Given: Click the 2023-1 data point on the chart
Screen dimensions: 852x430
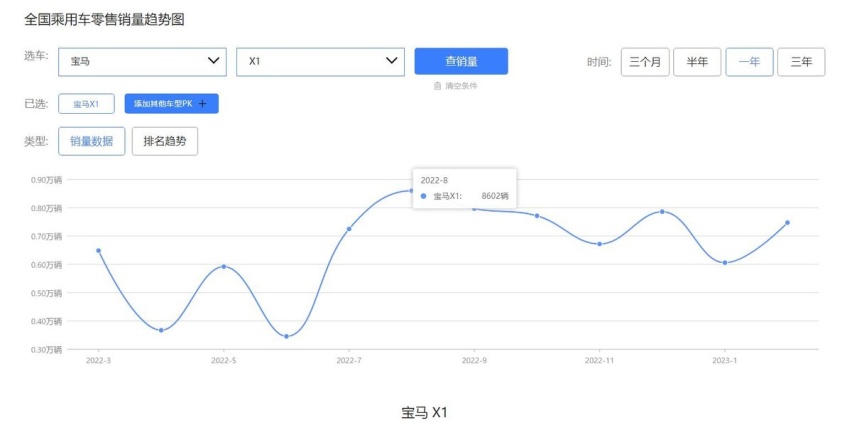Looking at the screenshot, I should (x=725, y=263).
